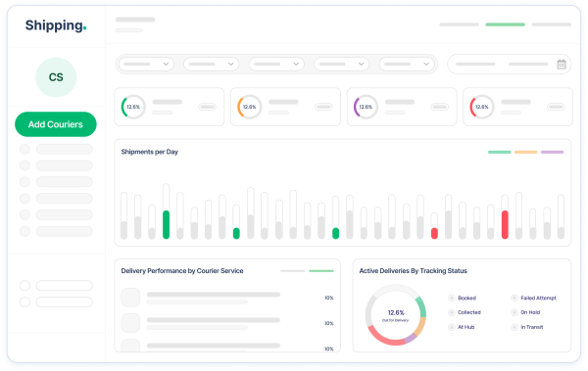
Task: Click the CS profile avatar
Action: (56, 77)
